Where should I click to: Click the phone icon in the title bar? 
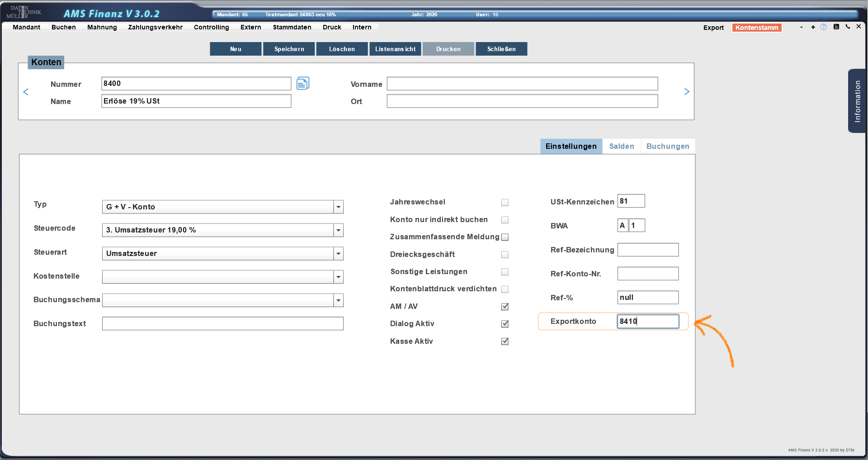coord(848,27)
